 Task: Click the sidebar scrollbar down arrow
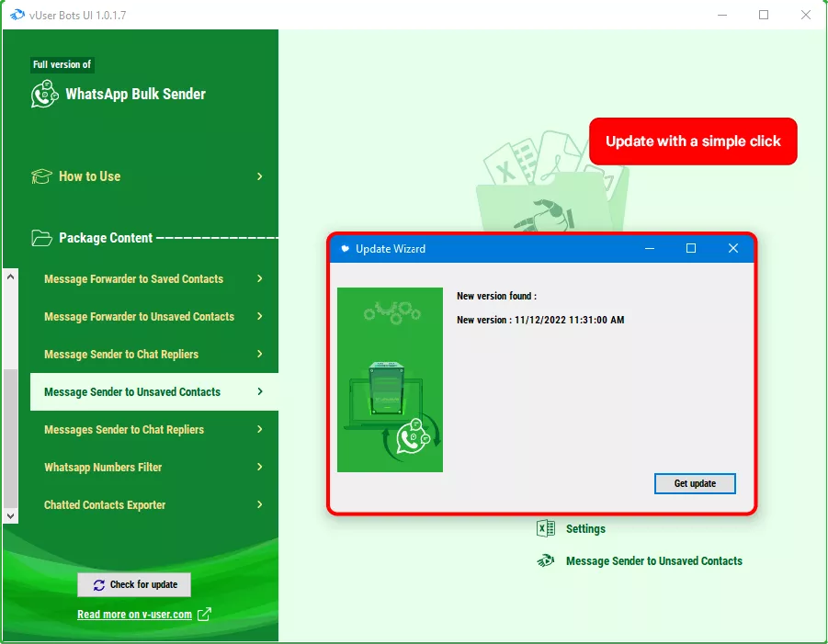[x=10, y=515]
